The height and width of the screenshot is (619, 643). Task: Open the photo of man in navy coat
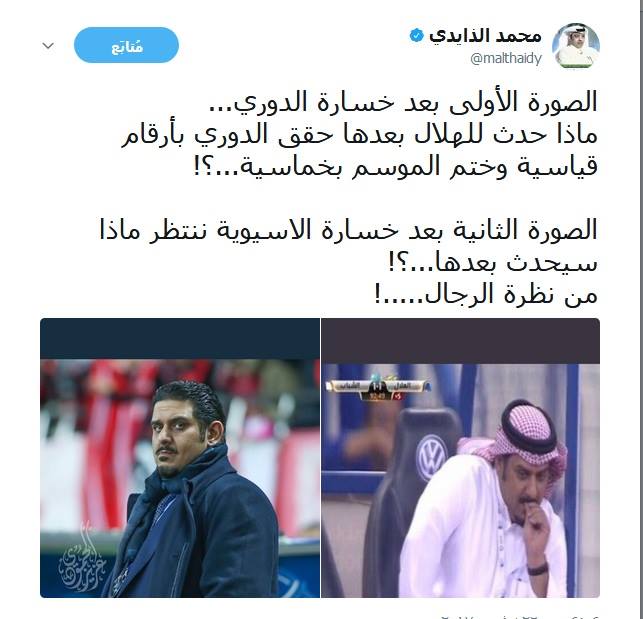[x=180, y=457]
